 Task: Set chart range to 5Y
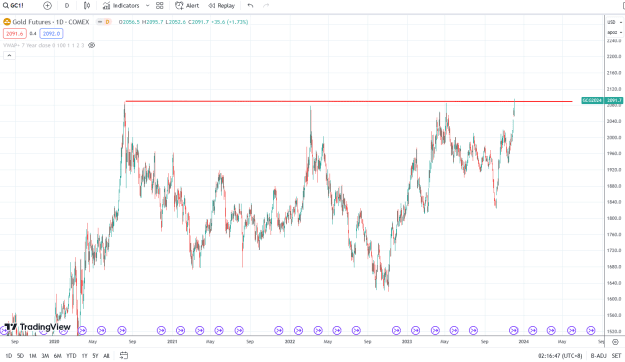(x=95, y=356)
